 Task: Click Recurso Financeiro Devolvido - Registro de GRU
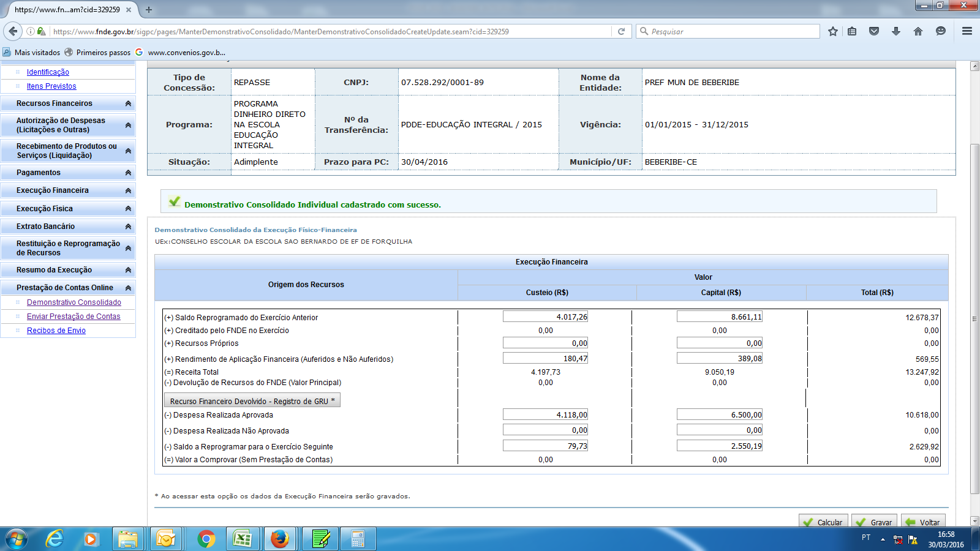[x=252, y=401]
